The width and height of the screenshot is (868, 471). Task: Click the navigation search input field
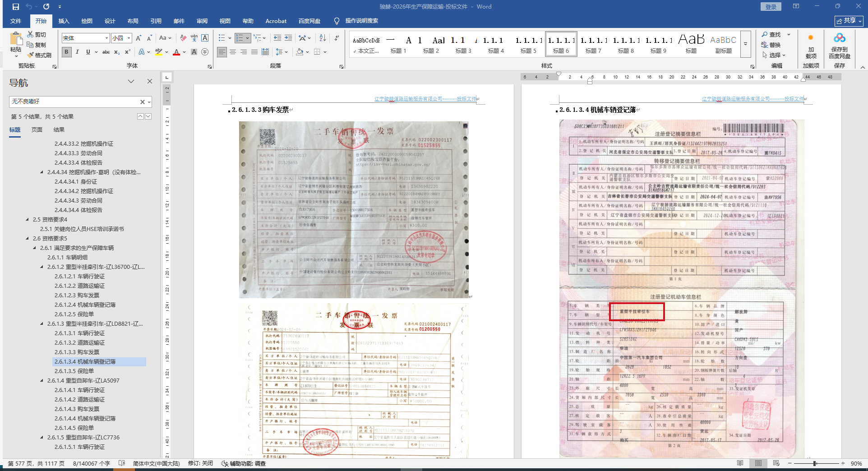(74, 102)
